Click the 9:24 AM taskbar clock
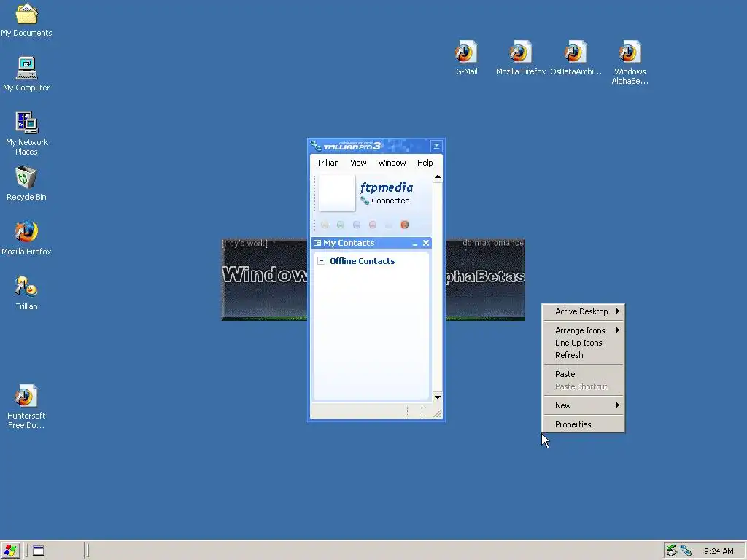The image size is (747, 560). tap(719, 551)
